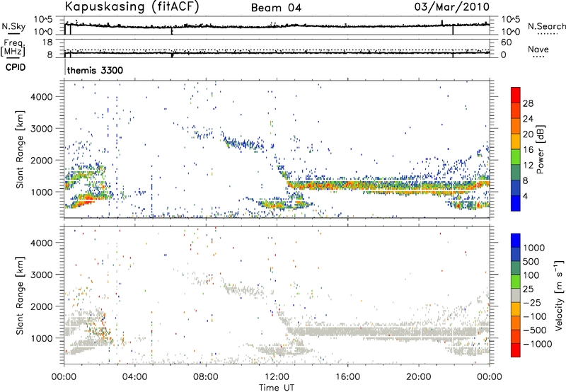566x392 pixels.
Task: Click the 'Velocity [m s-1]' color bar label
Action: (x=559, y=294)
